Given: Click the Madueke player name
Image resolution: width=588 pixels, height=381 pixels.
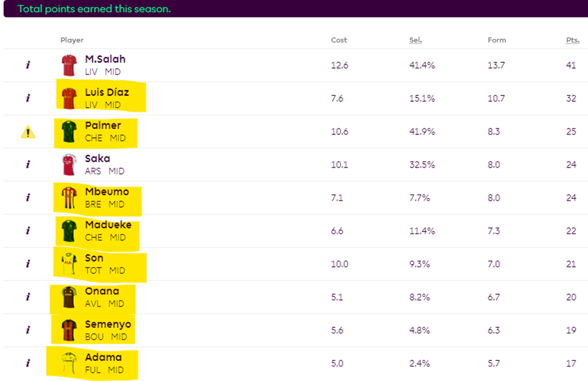Looking at the screenshot, I should point(106,225).
